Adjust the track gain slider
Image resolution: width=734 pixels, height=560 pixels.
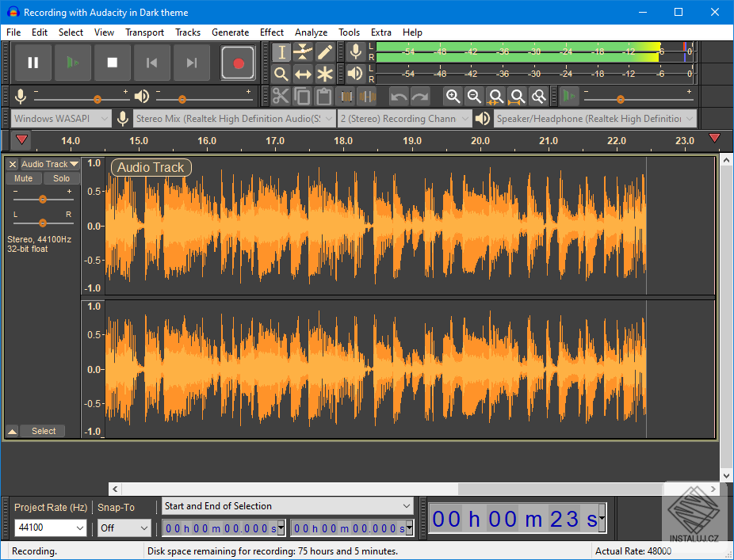[43, 200]
